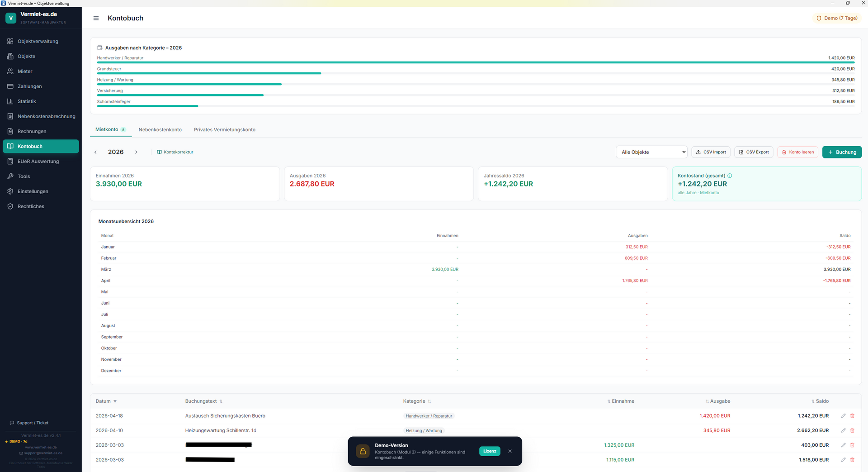Select Kontobuch in the sidebar

tap(41, 146)
